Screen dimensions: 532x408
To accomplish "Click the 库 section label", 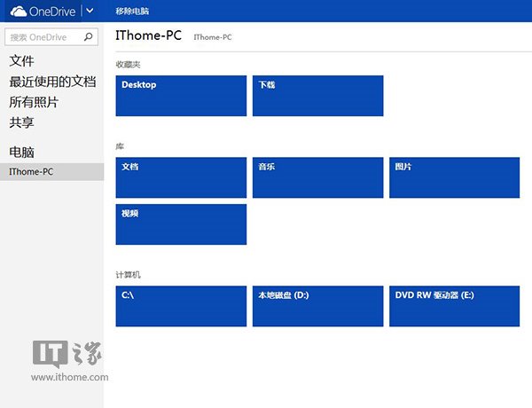I will [x=120, y=146].
